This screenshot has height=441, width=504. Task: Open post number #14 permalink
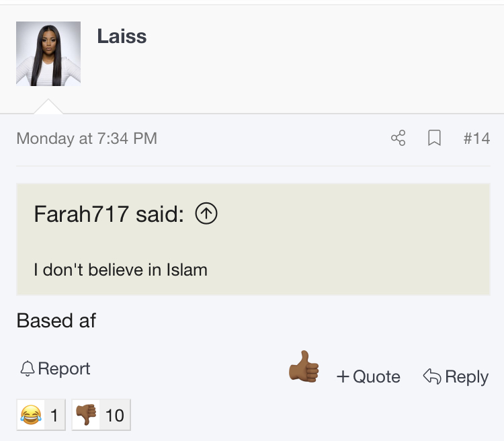click(x=476, y=138)
